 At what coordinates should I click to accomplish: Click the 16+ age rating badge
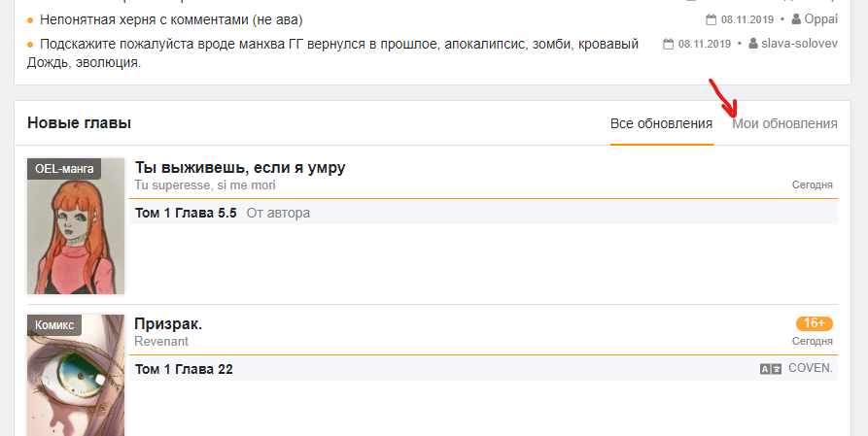(815, 323)
